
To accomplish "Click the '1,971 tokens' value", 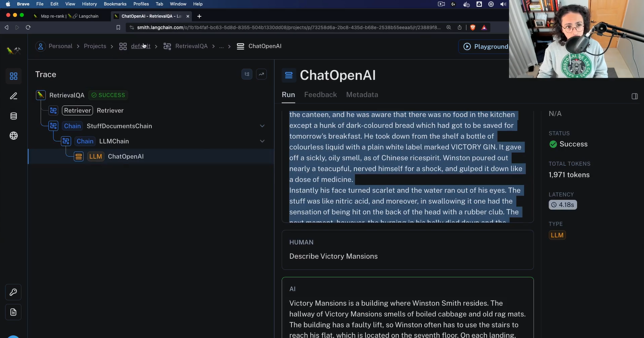I will pyautogui.click(x=569, y=175).
